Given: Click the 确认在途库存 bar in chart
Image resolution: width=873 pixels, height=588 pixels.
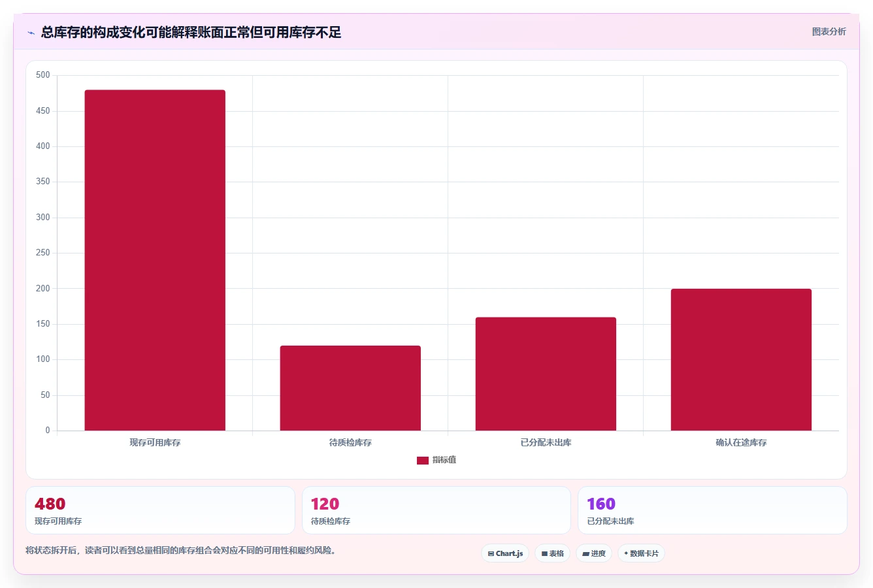Looking at the screenshot, I should coord(741,359).
